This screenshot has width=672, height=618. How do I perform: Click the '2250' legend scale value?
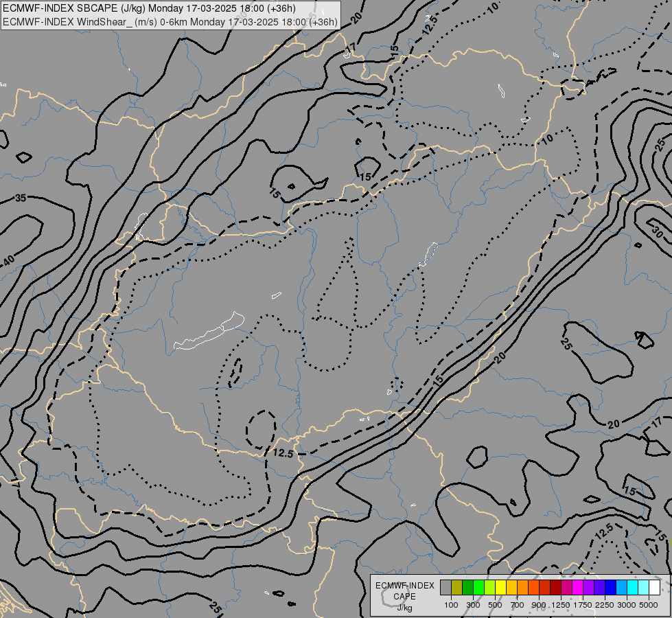click(605, 605)
